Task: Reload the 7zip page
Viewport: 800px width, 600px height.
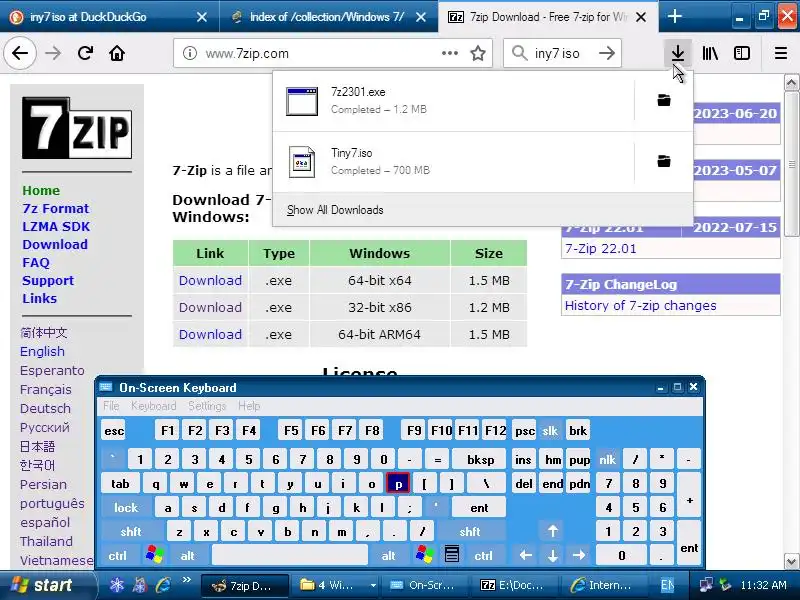Action: pyautogui.click(x=85, y=53)
